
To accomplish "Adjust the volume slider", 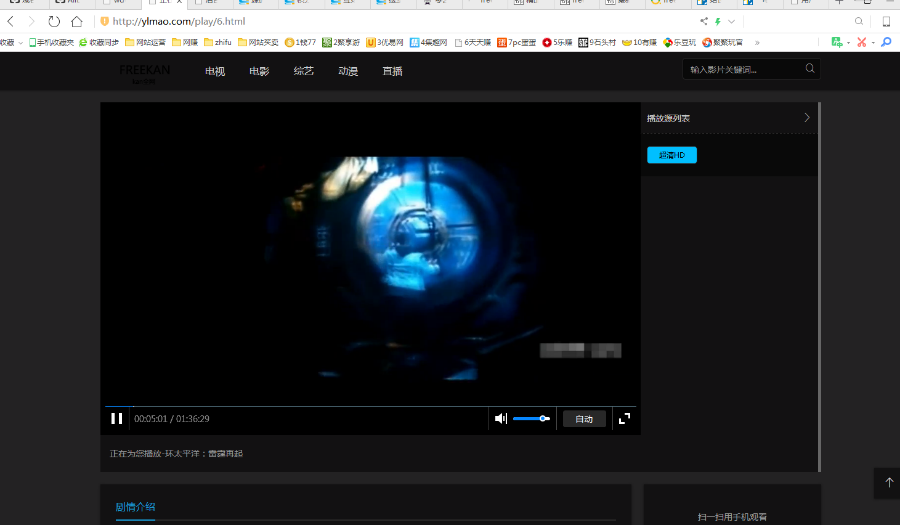I will [x=531, y=419].
